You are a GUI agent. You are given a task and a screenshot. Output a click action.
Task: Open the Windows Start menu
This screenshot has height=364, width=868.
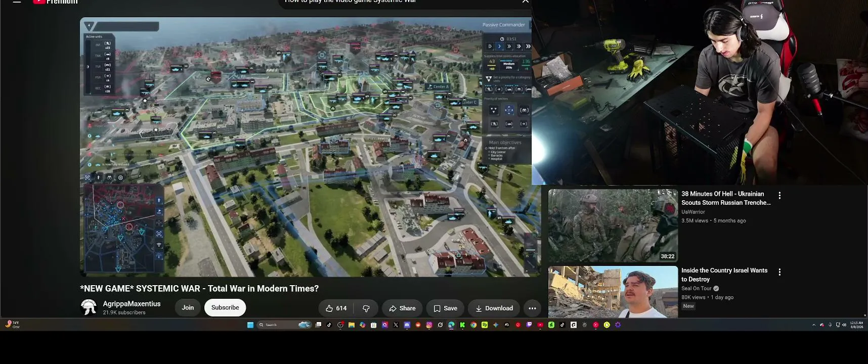click(250, 325)
